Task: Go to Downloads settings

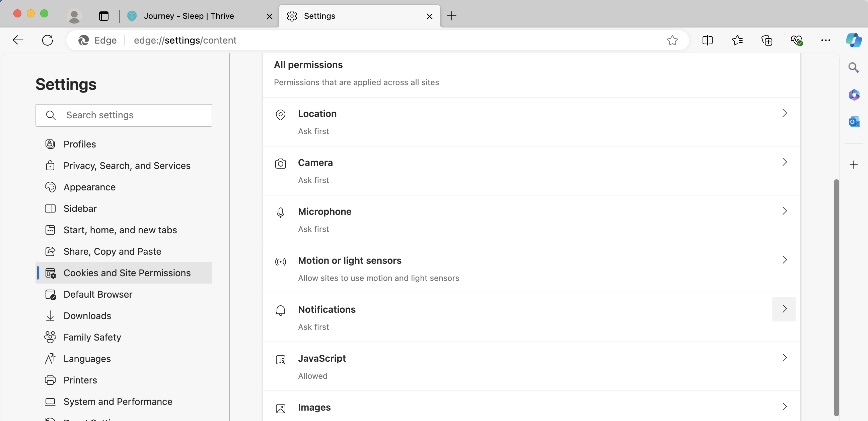Action: tap(124, 316)
